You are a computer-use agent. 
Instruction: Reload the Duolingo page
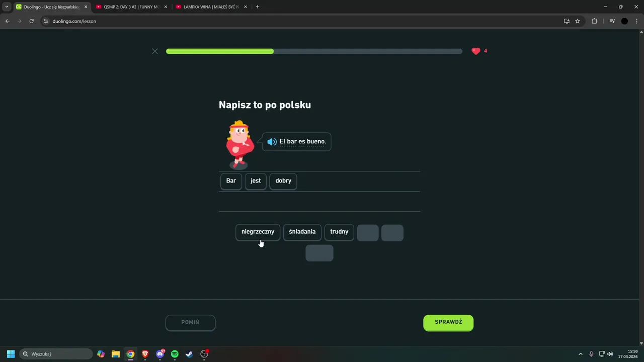pos(32,21)
